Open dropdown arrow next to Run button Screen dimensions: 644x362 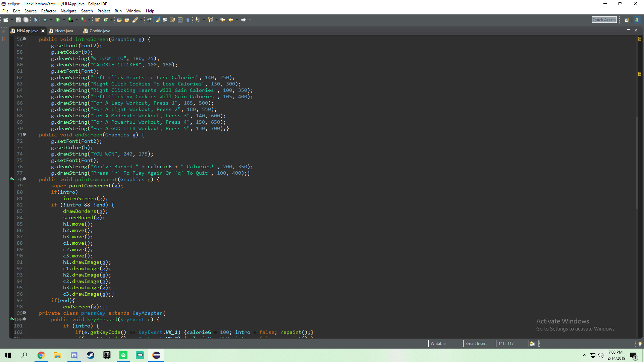click(x=64, y=20)
